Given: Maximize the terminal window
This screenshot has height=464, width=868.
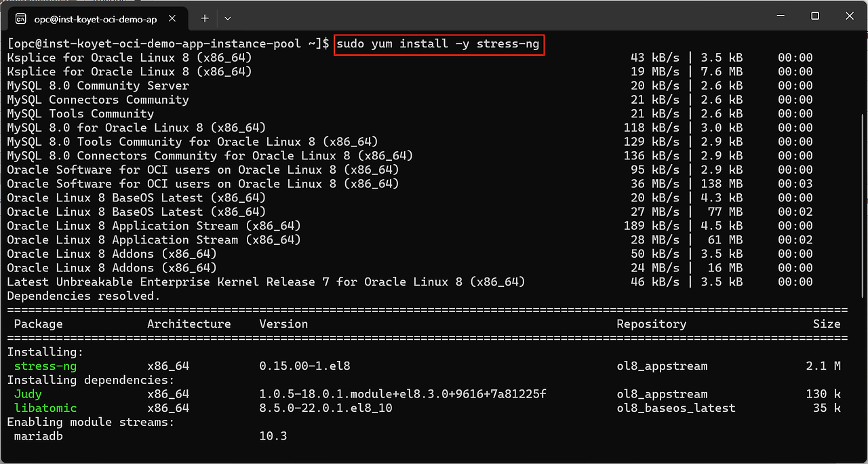Looking at the screenshot, I should point(815,16).
